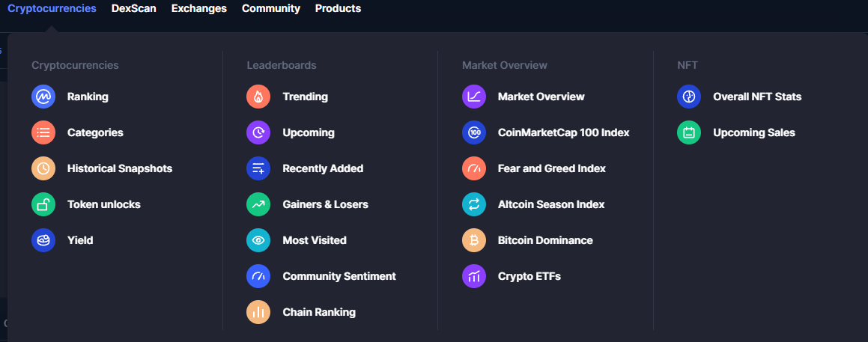Open the Historical Snapshots link

(x=120, y=168)
